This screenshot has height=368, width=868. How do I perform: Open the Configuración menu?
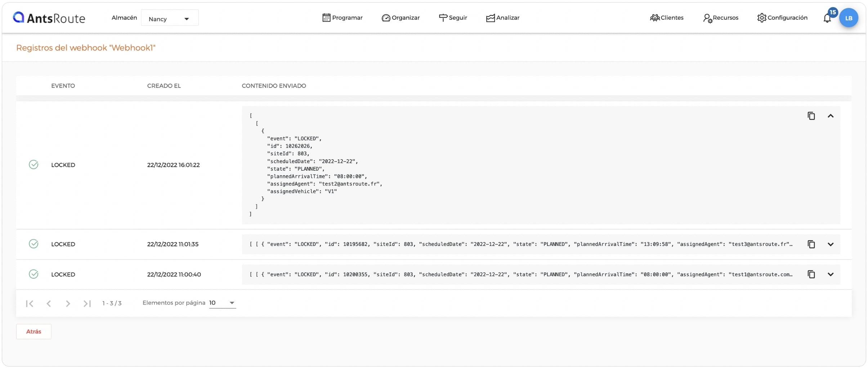782,18
